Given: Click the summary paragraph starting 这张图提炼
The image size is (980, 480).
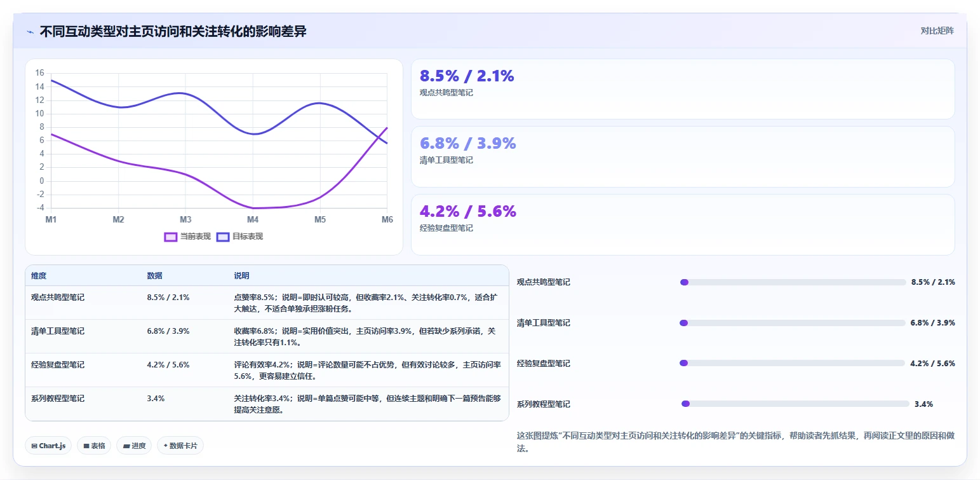Looking at the screenshot, I should 735,442.
